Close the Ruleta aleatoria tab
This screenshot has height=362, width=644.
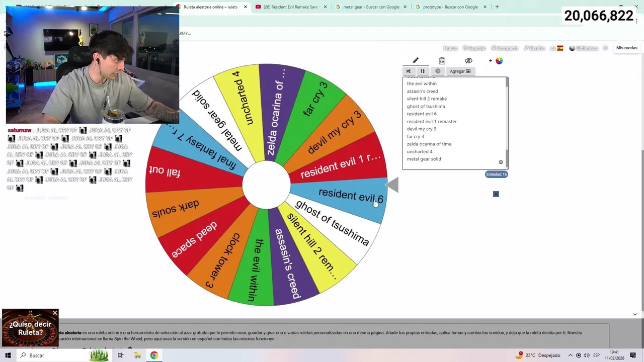point(245,7)
